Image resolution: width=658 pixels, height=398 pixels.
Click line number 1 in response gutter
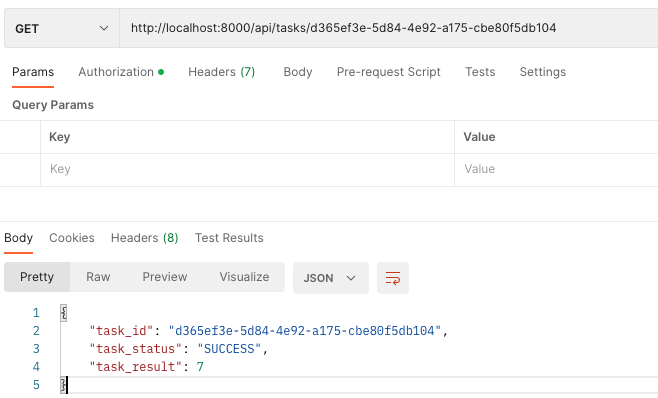coord(36,313)
